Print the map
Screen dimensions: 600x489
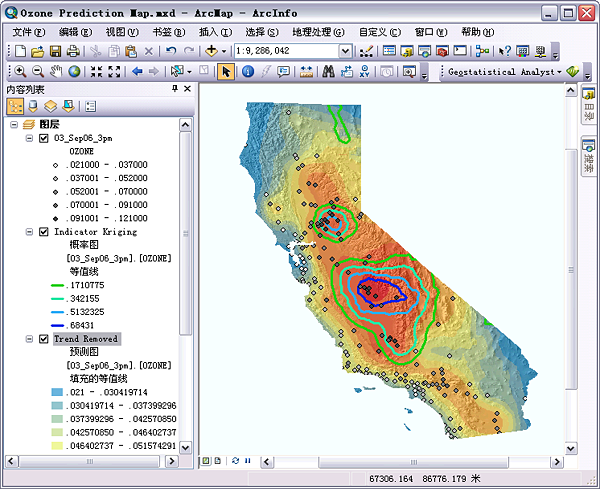pos(73,51)
